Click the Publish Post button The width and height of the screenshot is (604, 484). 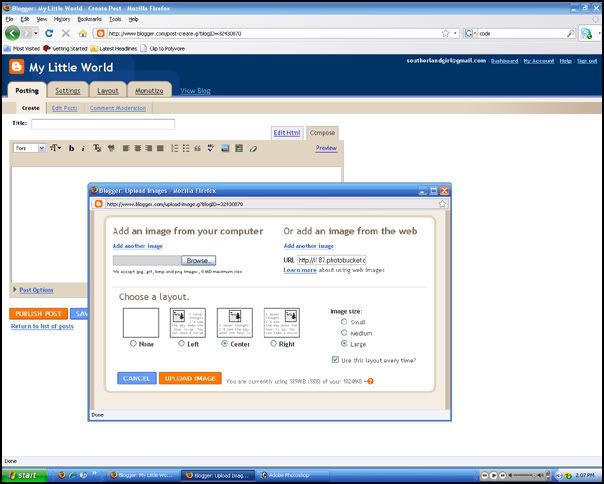tap(39, 314)
